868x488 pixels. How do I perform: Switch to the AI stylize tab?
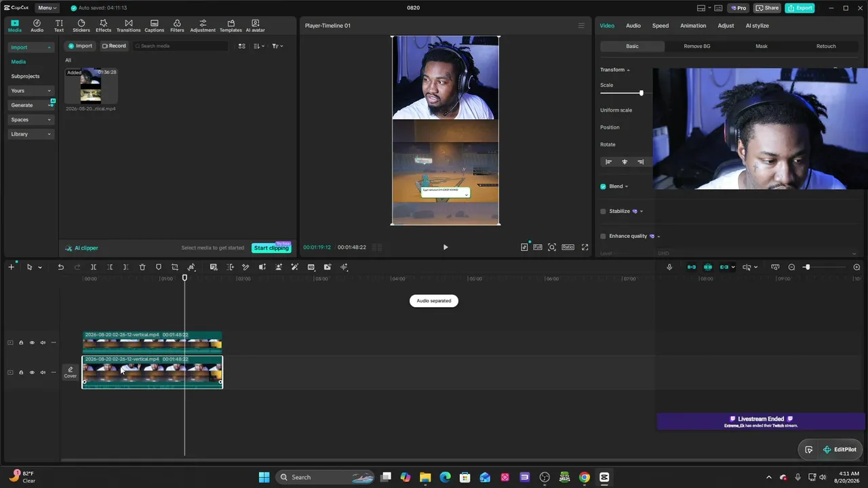(x=757, y=26)
